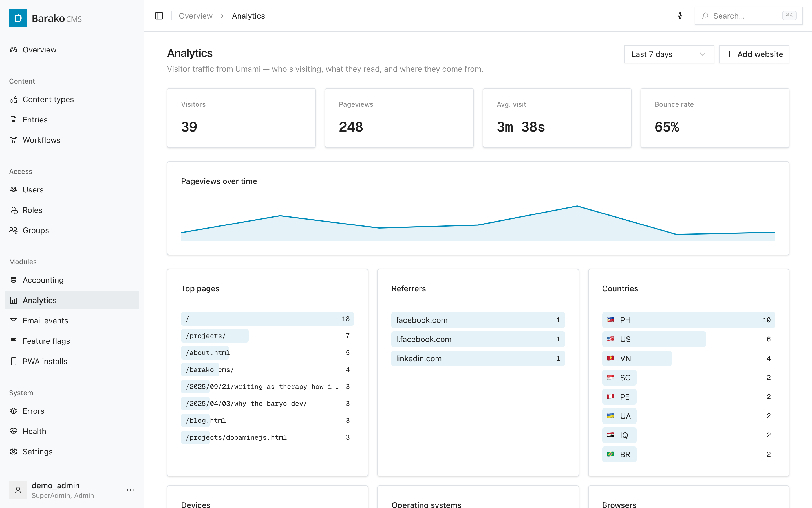Click the plus icon on Add website
Screen dimensions: 812x508
(x=729, y=54)
